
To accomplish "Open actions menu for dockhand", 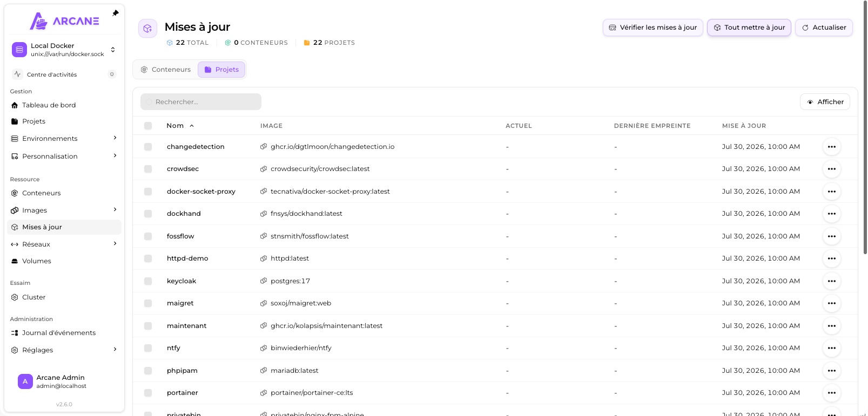I will click(x=832, y=214).
